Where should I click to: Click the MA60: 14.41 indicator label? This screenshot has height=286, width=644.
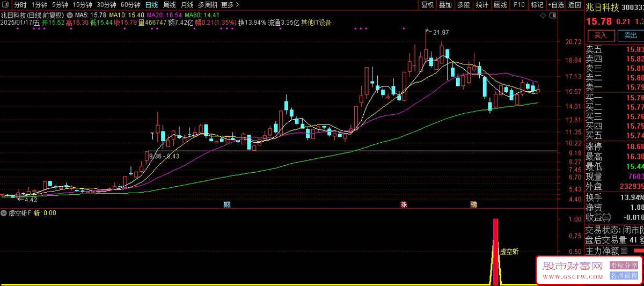(x=202, y=14)
